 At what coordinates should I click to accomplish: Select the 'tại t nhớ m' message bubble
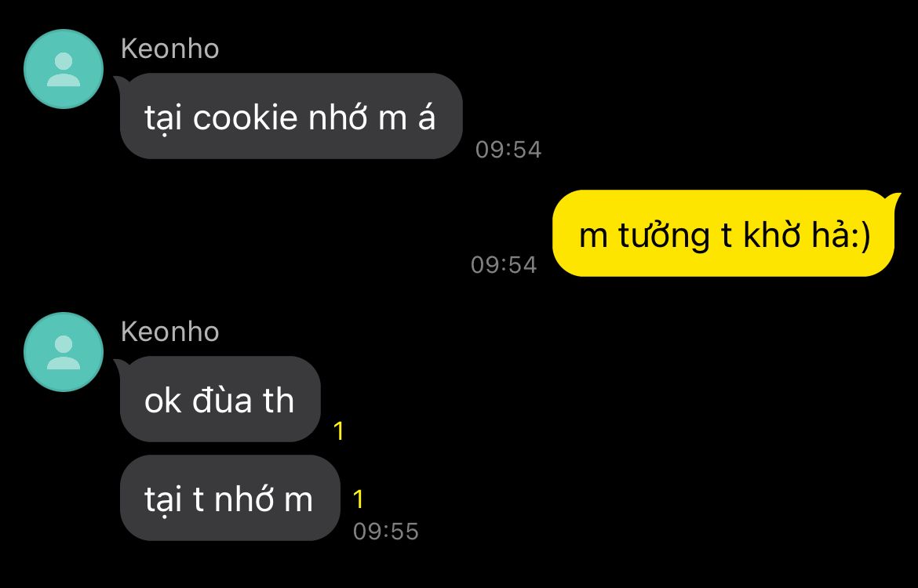coord(230,498)
